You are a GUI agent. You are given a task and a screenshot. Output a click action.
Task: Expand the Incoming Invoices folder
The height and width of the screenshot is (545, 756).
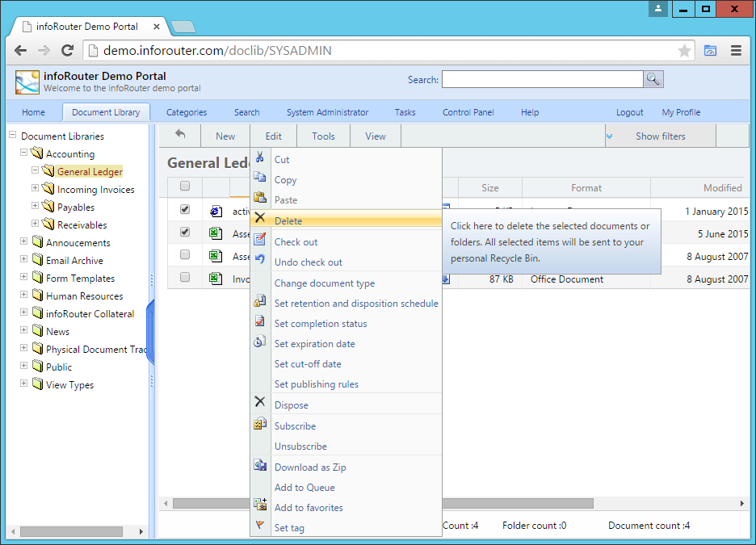(36, 188)
